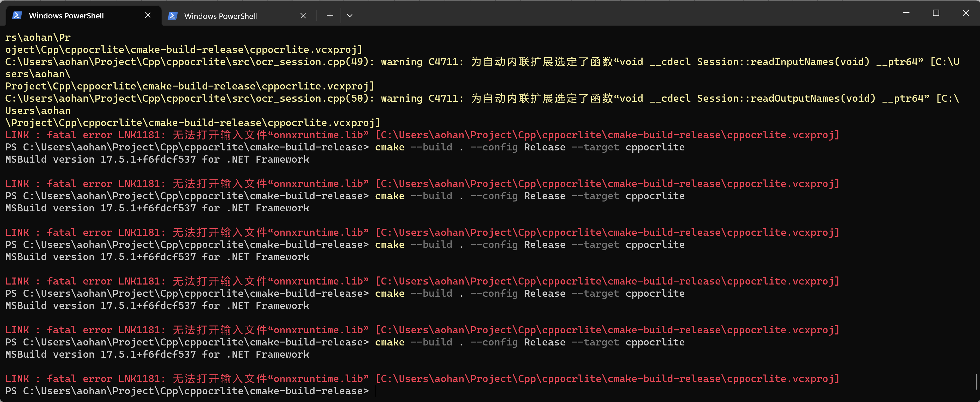Close the active Windows PowerShell tab
Viewport: 980px width, 402px height.
pyautogui.click(x=148, y=15)
